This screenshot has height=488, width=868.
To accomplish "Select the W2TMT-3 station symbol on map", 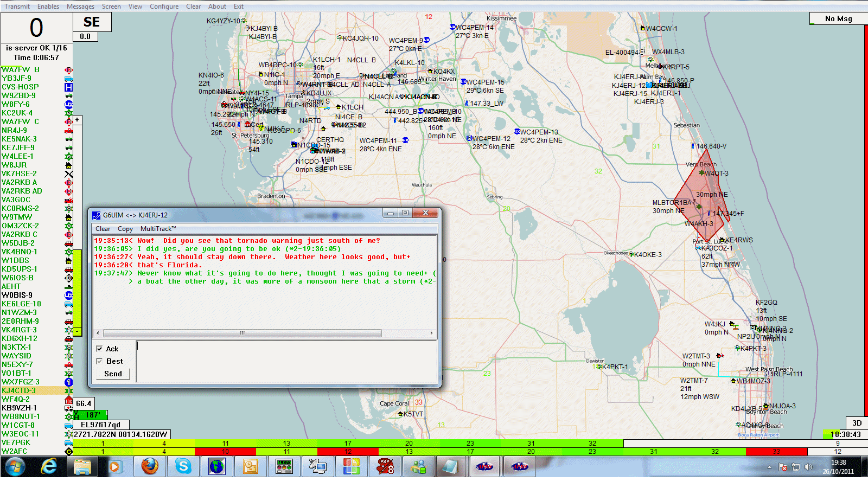I will [720, 356].
